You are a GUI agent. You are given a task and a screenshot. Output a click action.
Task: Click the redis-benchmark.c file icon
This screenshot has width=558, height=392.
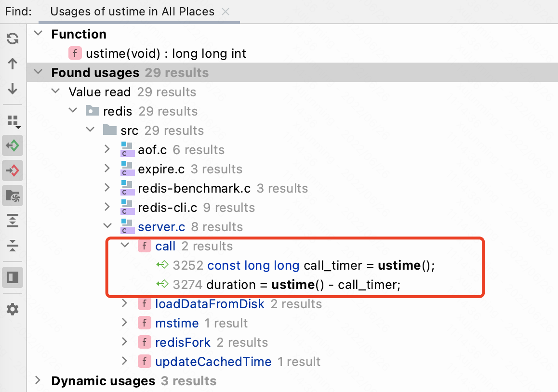(127, 188)
